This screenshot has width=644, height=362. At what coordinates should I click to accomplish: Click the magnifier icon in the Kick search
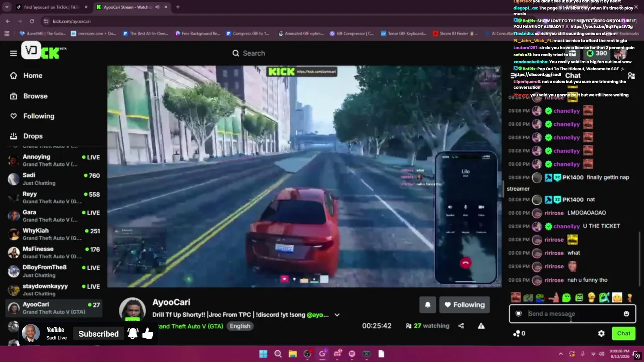point(236,53)
